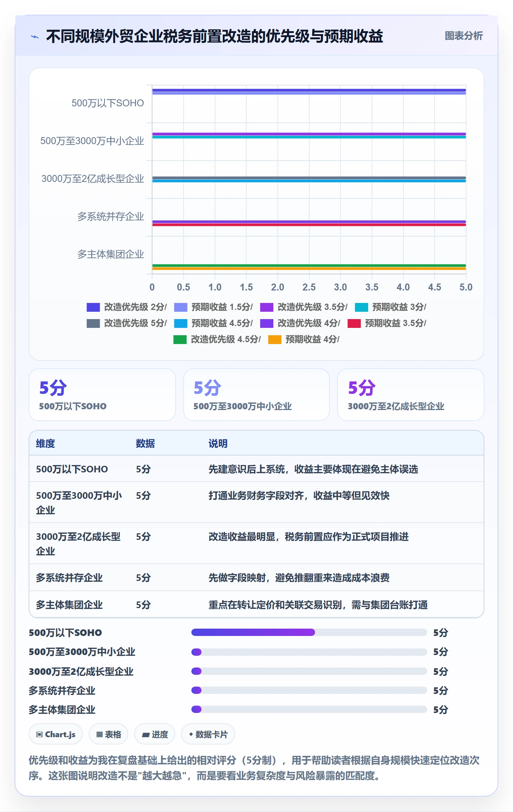Click the 数据 column header
Image resolution: width=513 pixels, height=812 pixels.
(x=145, y=443)
